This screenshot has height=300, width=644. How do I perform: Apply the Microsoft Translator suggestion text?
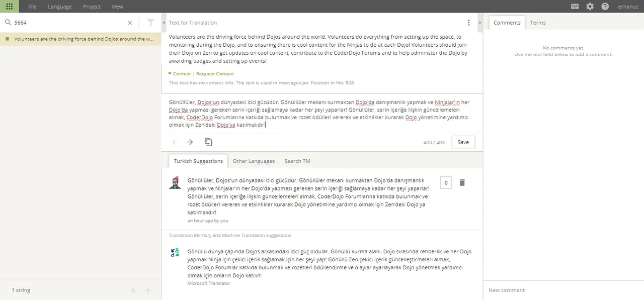coord(330,264)
